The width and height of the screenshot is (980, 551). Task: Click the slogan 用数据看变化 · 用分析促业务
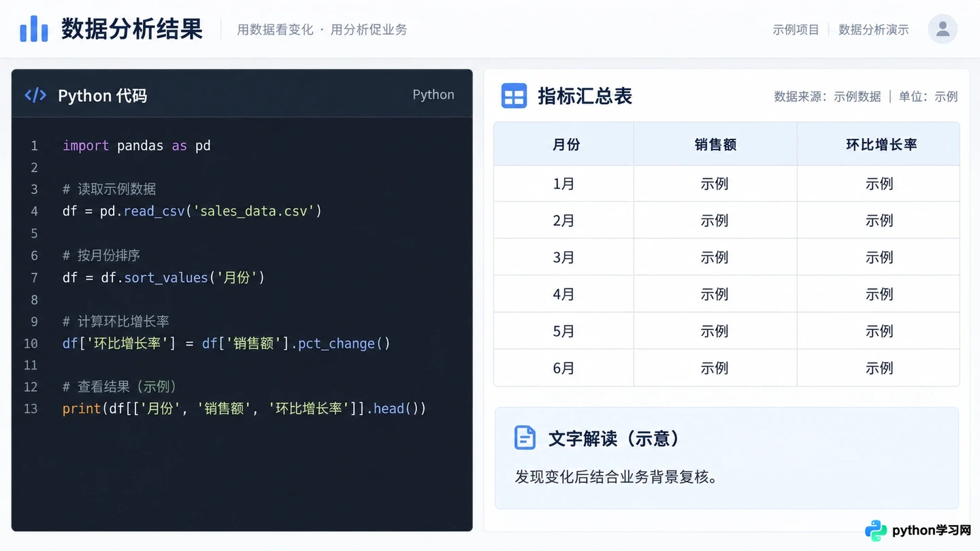[322, 30]
